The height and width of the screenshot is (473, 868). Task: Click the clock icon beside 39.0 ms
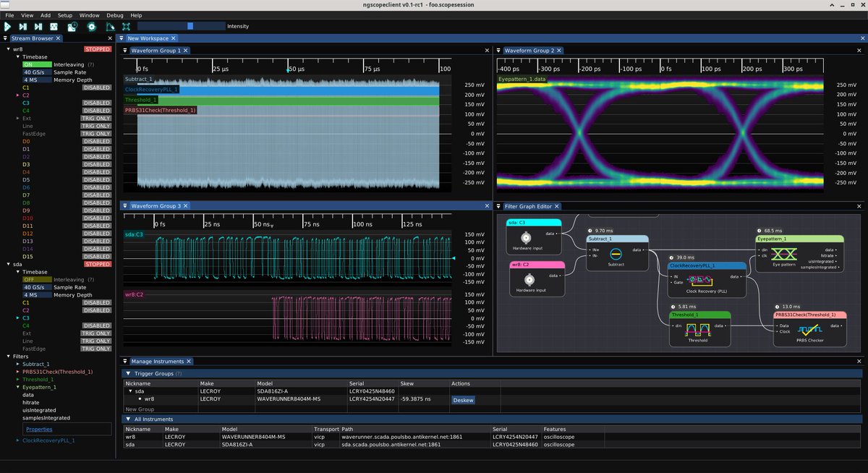pyautogui.click(x=672, y=257)
